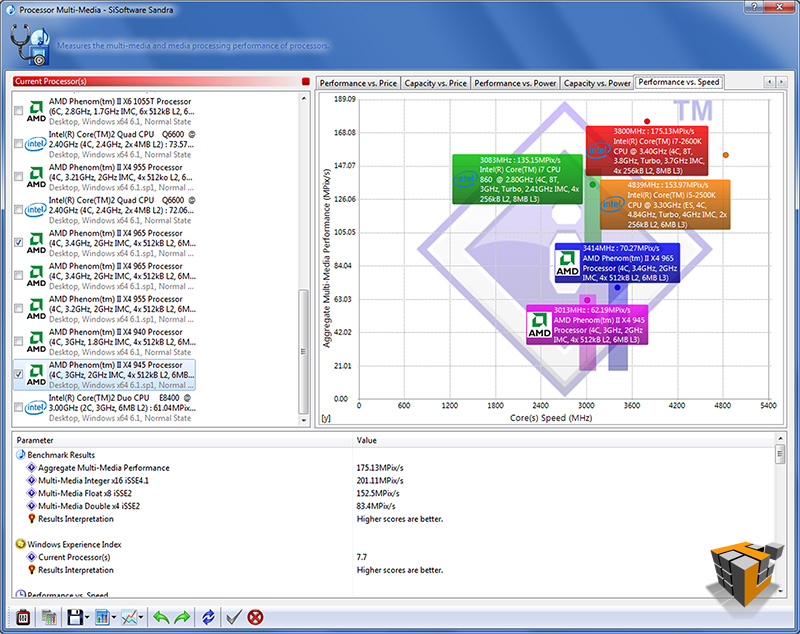Check the Core2 Duo E8400 checkbox
This screenshot has width=800, height=634.
[18, 407]
